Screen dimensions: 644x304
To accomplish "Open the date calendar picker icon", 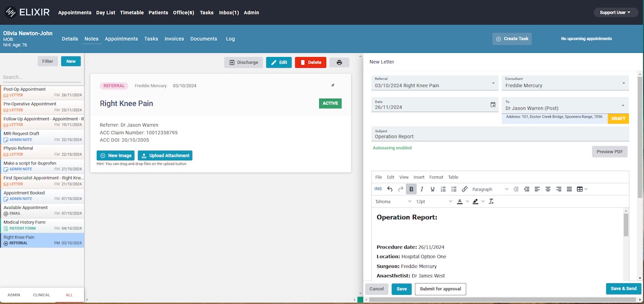I will [493, 105].
